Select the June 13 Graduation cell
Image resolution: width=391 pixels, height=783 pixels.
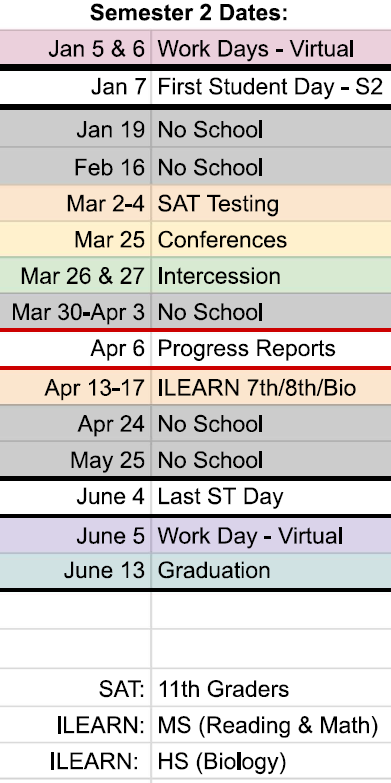point(271,571)
